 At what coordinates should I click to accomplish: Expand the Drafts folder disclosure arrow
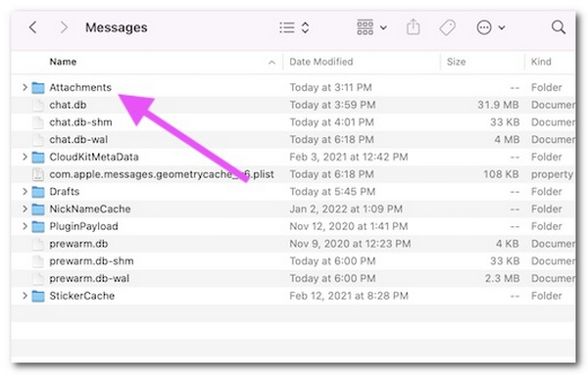coord(24,192)
